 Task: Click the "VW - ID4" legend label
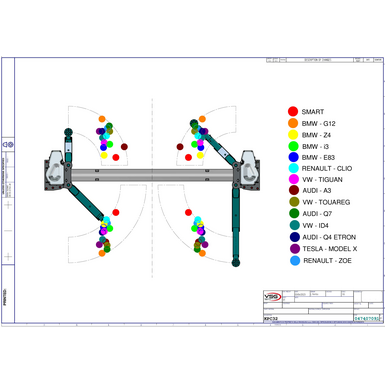(x=316, y=226)
